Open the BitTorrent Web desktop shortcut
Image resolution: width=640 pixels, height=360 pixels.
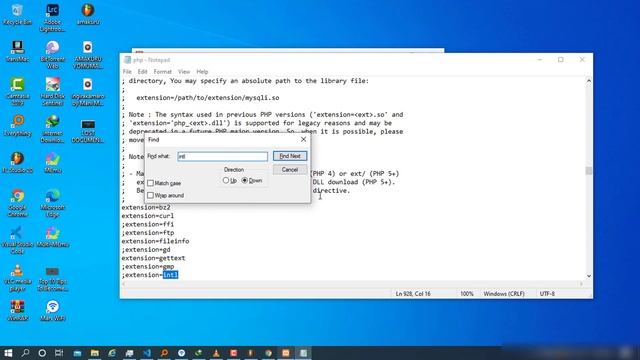pos(52,55)
